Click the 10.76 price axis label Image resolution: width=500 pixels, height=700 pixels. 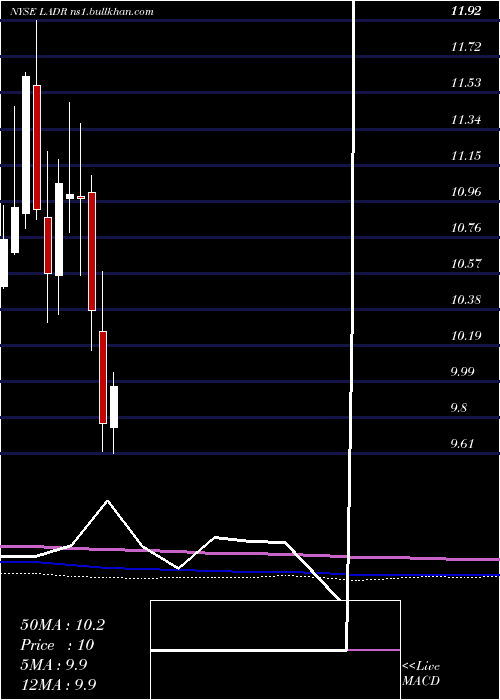coord(466,228)
